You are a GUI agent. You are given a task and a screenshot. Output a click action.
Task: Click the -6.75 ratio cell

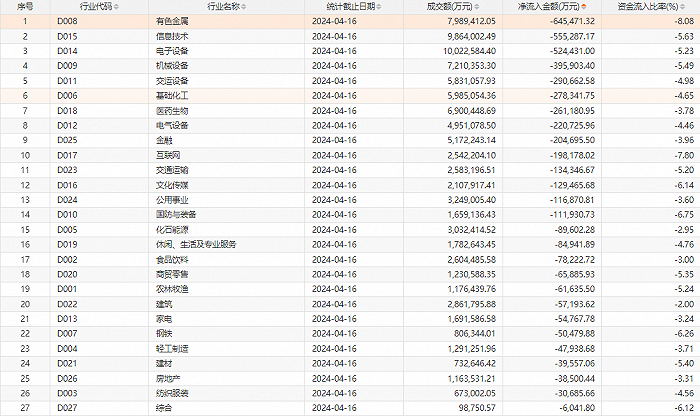(x=684, y=215)
